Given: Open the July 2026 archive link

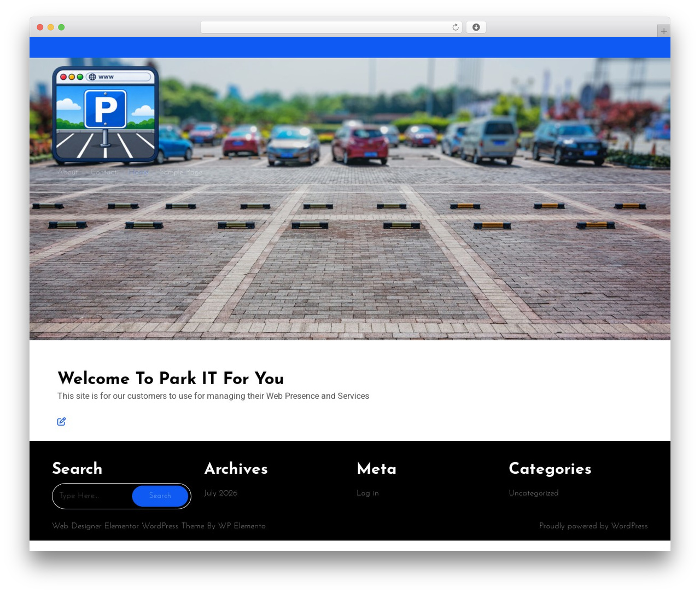Looking at the screenshot, I should [x=221, y=493].
